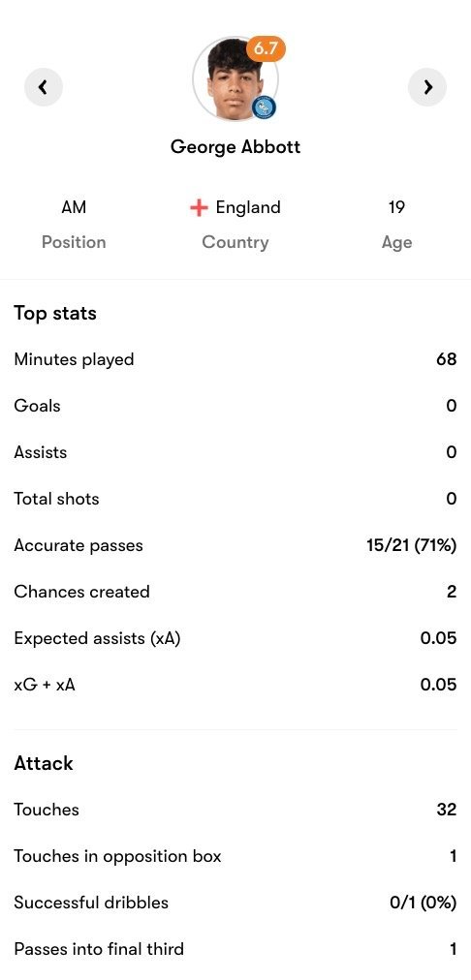Click the Successful dribbles 0/1 (0%) value

coord(423,903)
